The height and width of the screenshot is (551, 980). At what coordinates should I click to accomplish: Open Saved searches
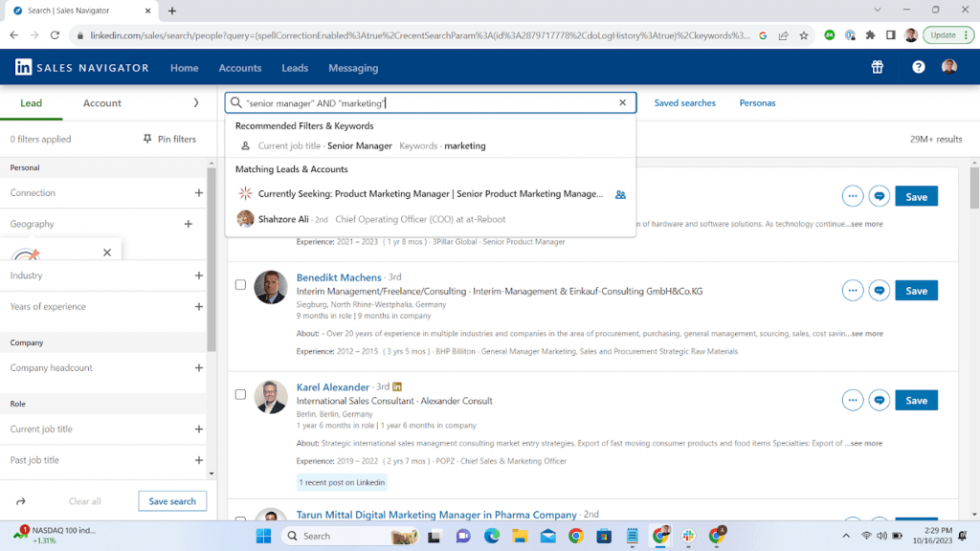[684, 103]
